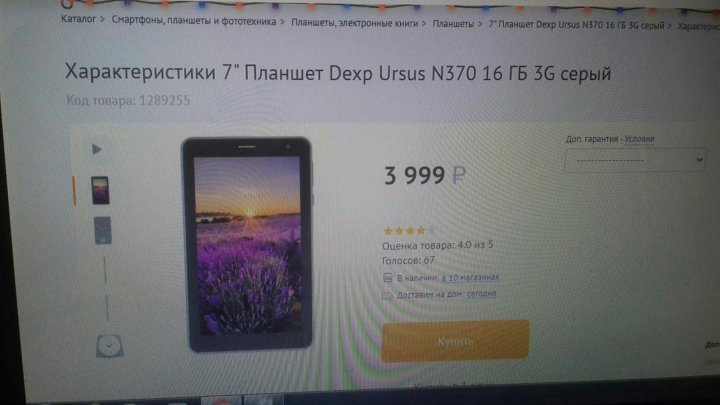This screenshot has height=405, width=720.
Task: Click the delivery icon beside Доставим на дом
Action: point(388,295)
